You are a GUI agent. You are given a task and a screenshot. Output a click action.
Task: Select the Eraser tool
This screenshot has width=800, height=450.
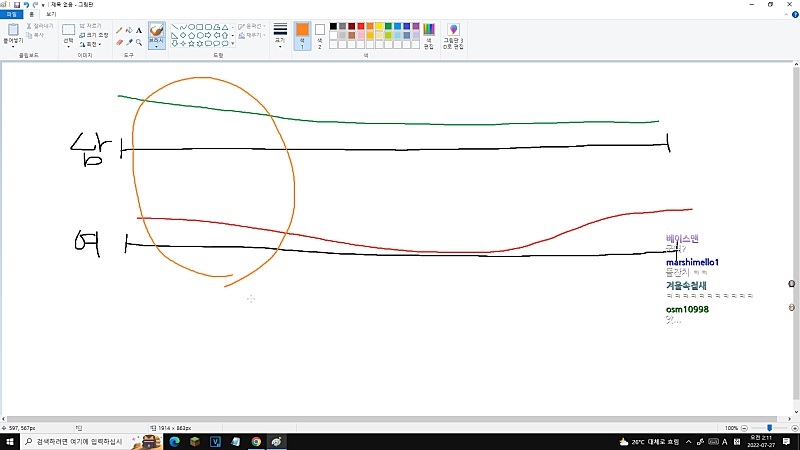[119, 42]
